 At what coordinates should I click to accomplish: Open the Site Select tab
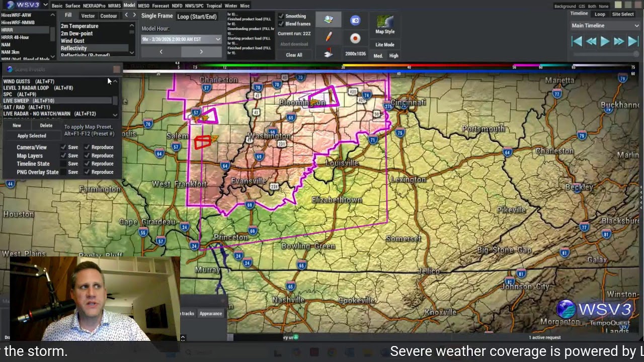click(x=623, y=14)
